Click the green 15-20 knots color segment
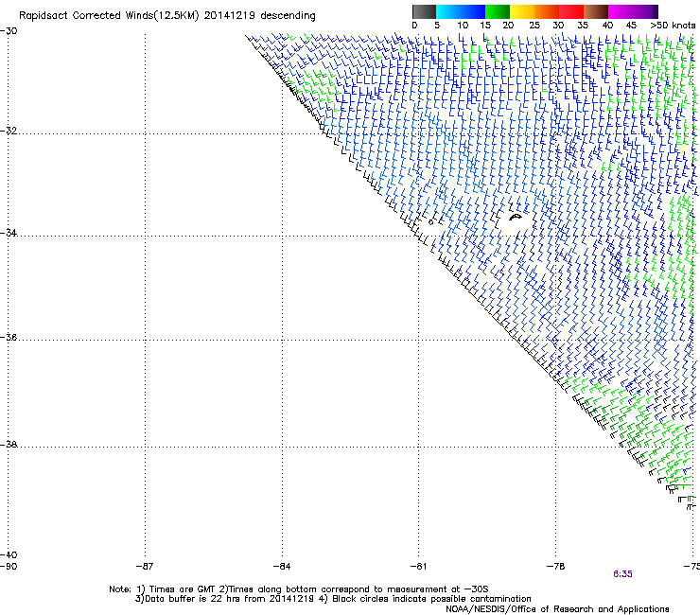Screen dimensions: 700x615 (x=498, y=11)
